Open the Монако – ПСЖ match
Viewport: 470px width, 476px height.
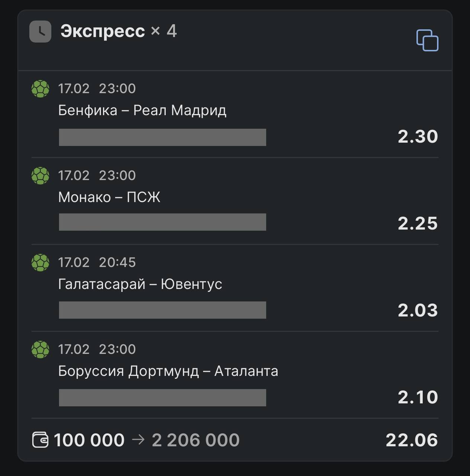coord(109,197)
